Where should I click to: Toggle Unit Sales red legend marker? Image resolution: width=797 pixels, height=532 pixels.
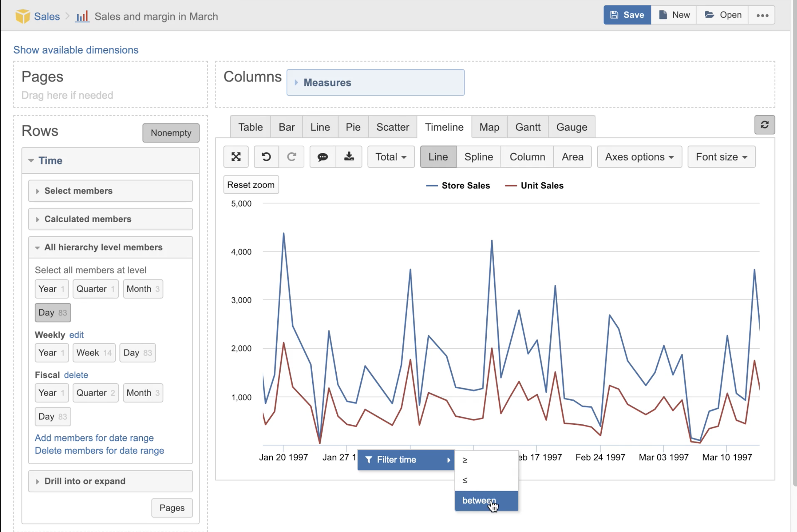pyautogui.click(x=511, y=186)
